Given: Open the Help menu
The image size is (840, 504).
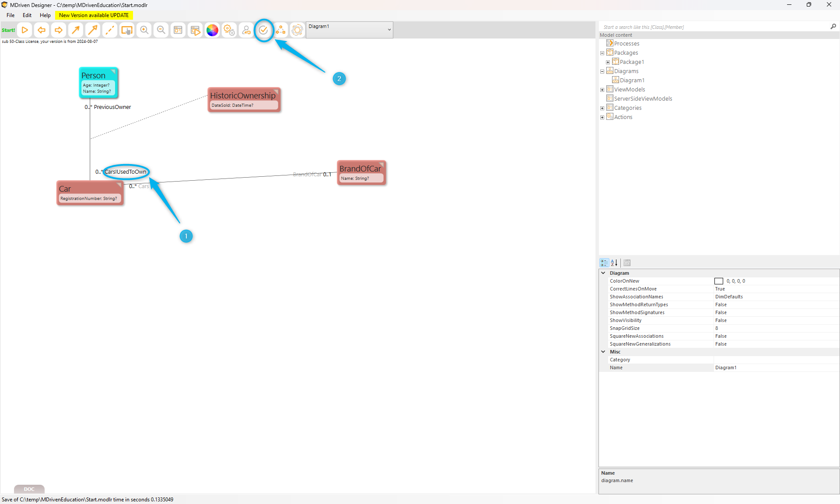Looking at the screenshot, I should [x=45, y=15].
